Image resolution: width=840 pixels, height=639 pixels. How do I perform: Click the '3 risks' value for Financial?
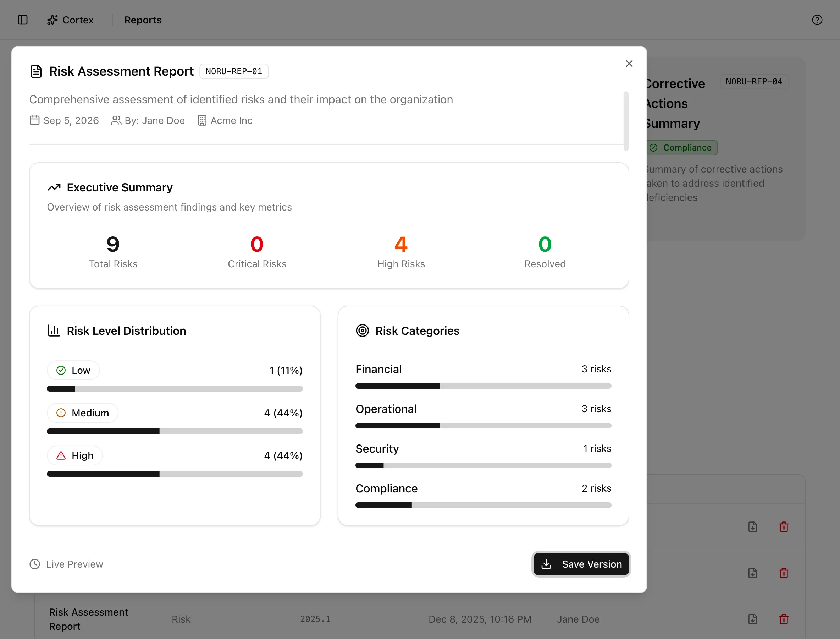(x=596, y=369)
